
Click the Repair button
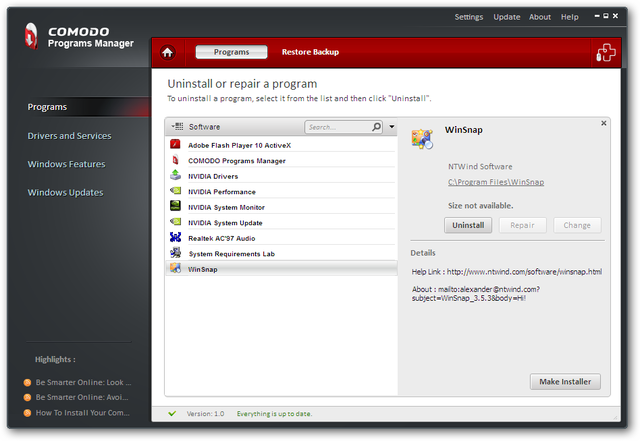(522, 225)
